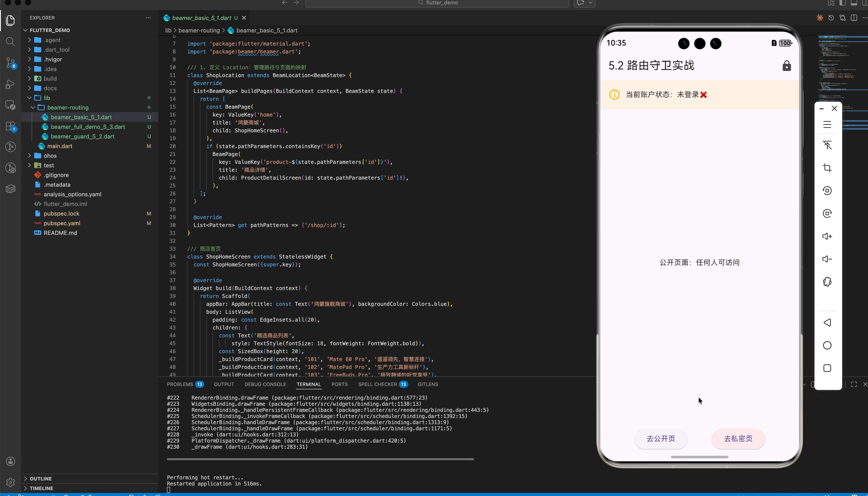Open pubspec.yaml in the explorer
This screenshot has height=496, width=868.
click(62, 223)
